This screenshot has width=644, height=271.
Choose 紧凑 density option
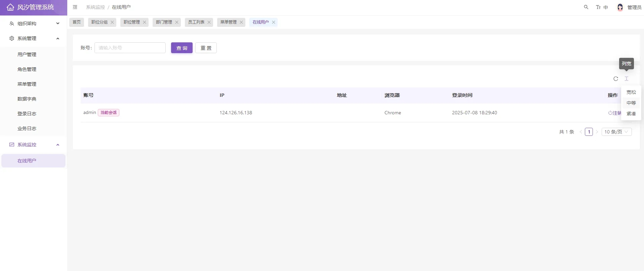tap(631, 114)
